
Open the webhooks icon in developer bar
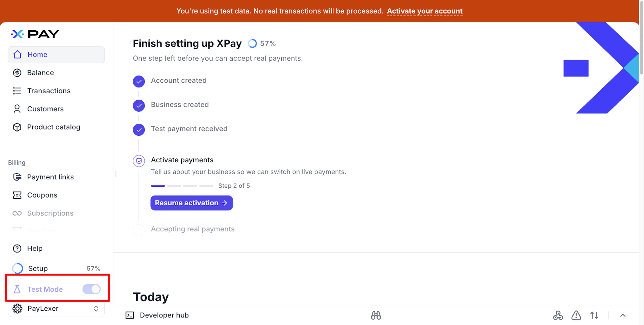click(558, 315)
